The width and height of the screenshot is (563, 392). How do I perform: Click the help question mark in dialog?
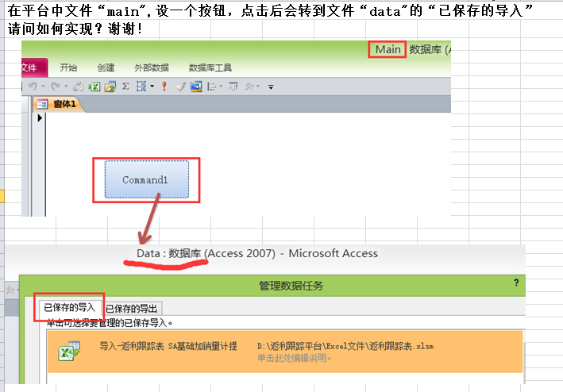click(x=516, y=282)
